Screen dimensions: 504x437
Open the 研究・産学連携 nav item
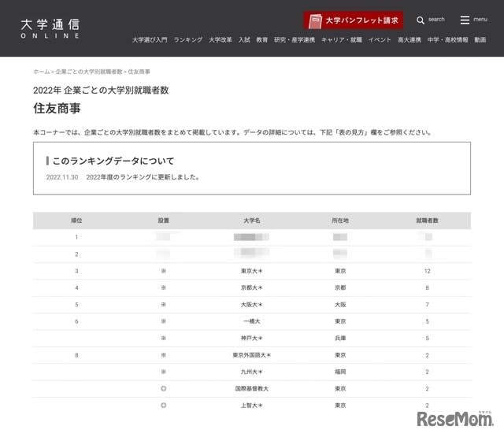pyautogui.click(x=295, y=40)
